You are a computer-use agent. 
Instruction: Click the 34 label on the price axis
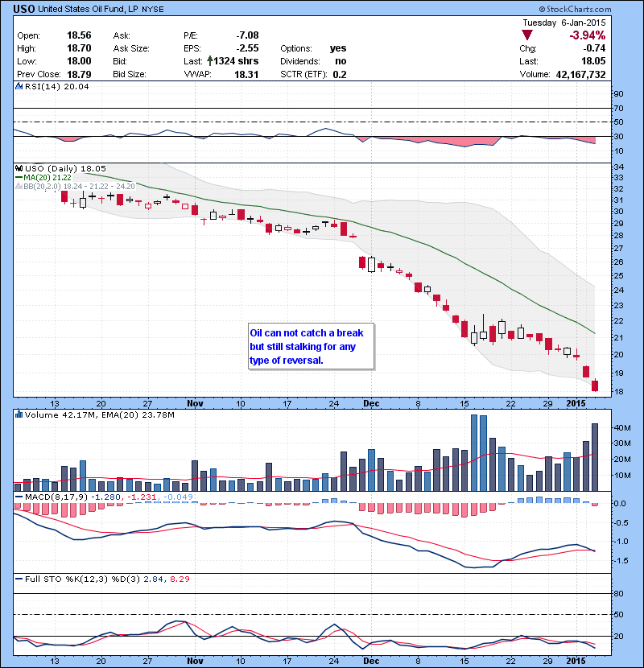(x=618, y=167)
